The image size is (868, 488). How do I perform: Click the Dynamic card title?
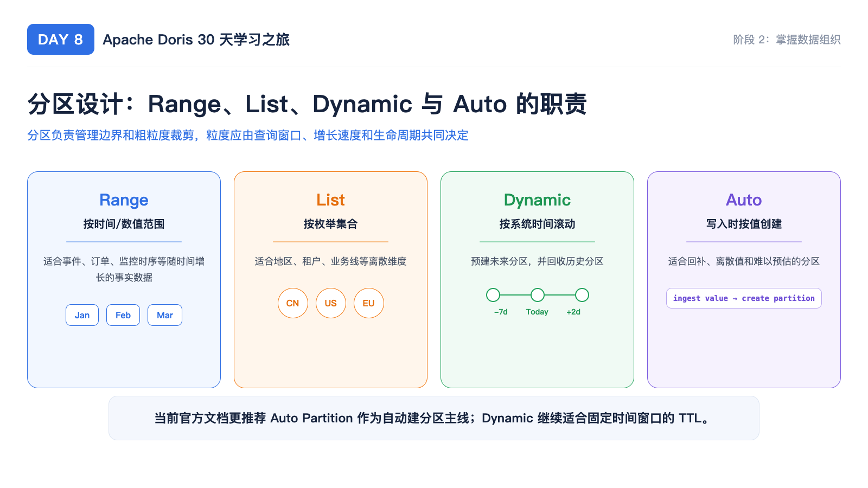[537, 200]
